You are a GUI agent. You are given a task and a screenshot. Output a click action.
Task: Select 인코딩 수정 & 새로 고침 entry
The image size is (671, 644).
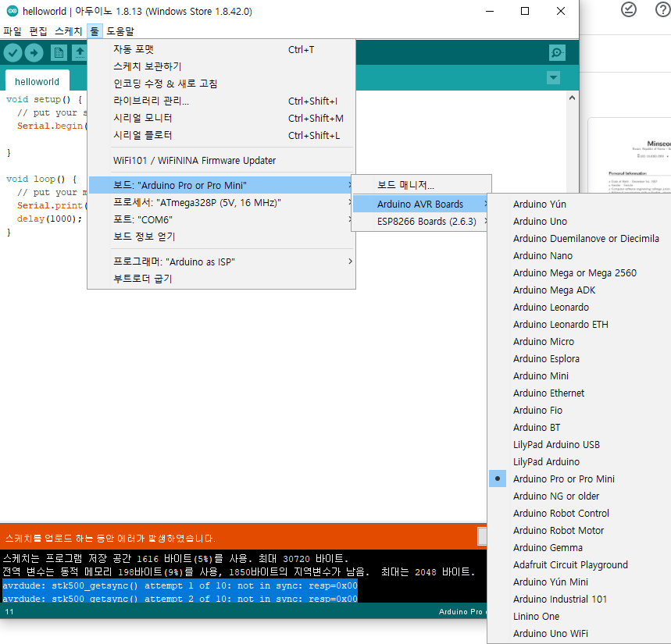tap(222, 84)
